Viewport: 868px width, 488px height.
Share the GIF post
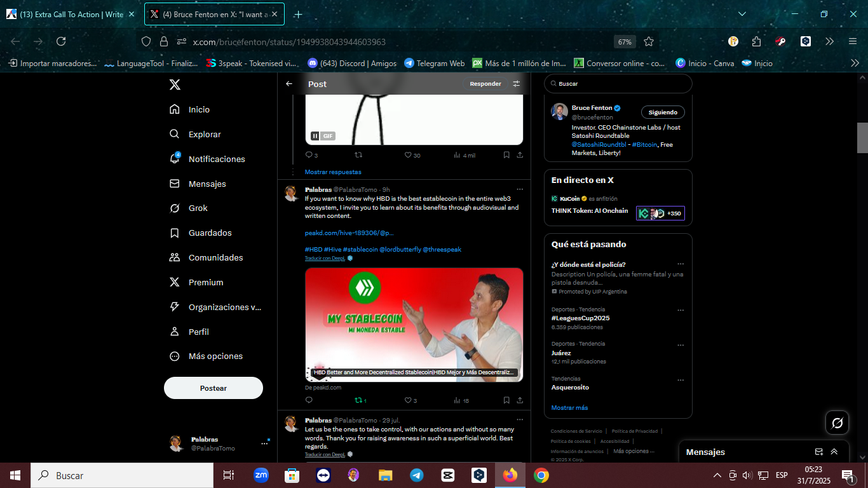point(520,155)
